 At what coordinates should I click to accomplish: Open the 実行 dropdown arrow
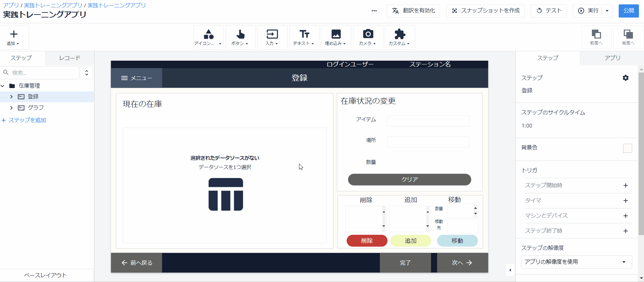(607, 11)
